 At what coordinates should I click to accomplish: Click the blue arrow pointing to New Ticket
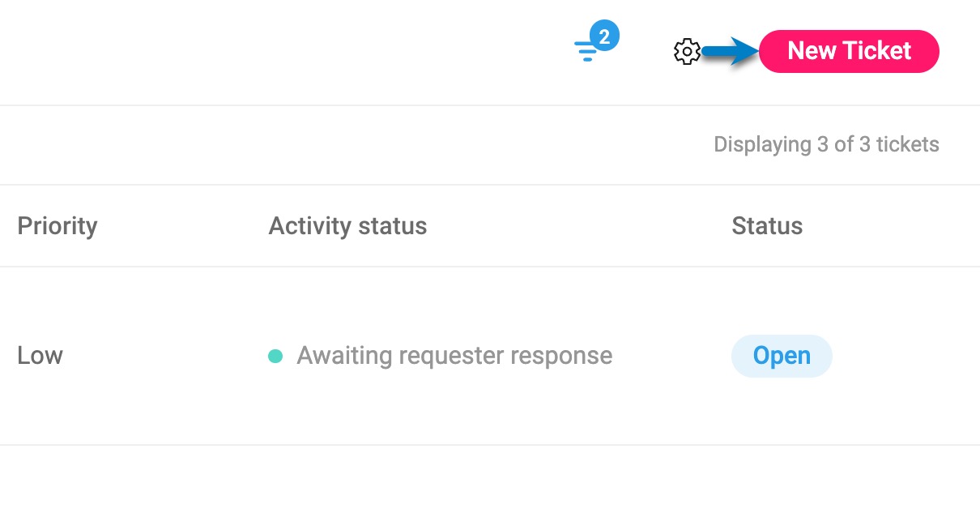pos(731,53)
